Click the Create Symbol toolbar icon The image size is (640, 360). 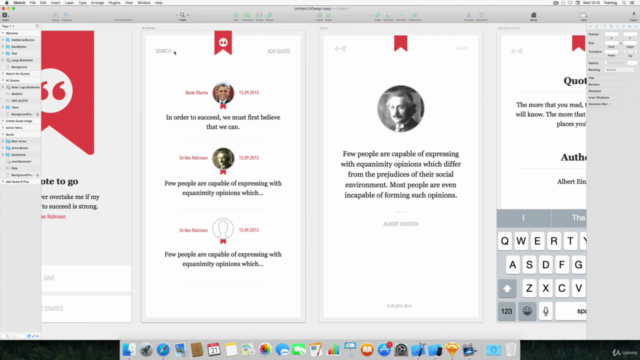point(123,16)
